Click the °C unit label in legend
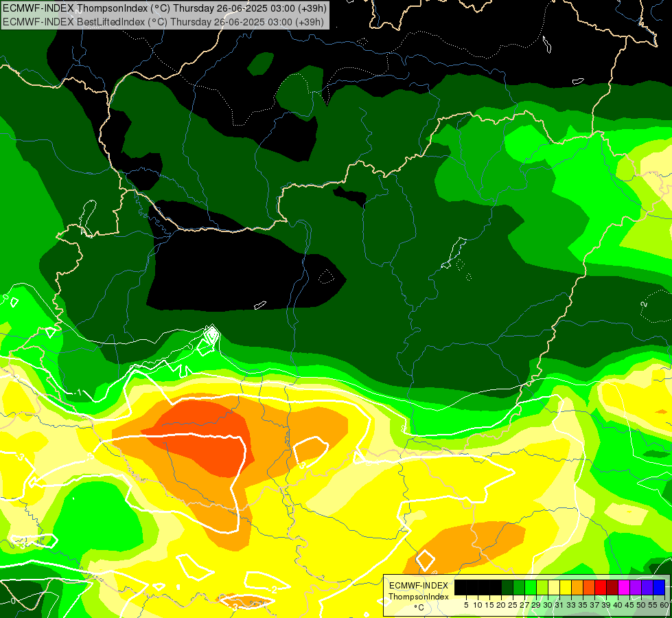Screen dimensions: 672x618 coord(419,608)
